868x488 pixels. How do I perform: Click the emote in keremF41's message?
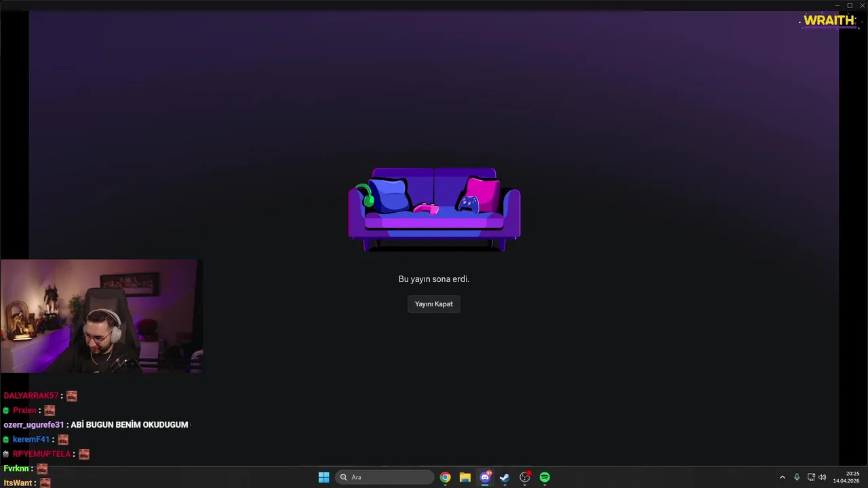pos(63,439)
